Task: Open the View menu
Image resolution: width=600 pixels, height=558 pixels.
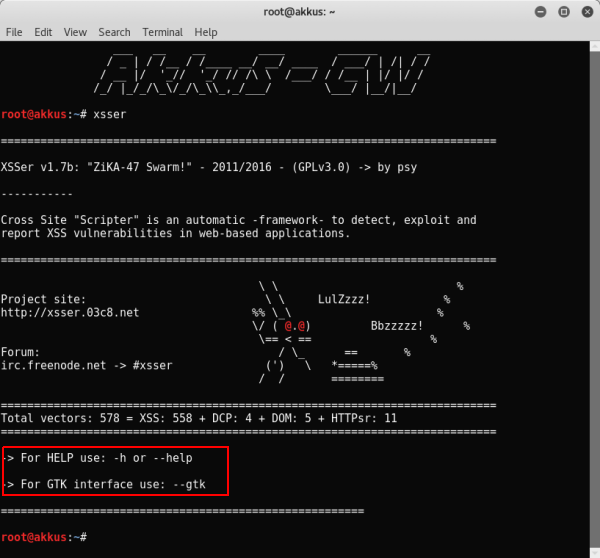Action: (x=75, y=32)
